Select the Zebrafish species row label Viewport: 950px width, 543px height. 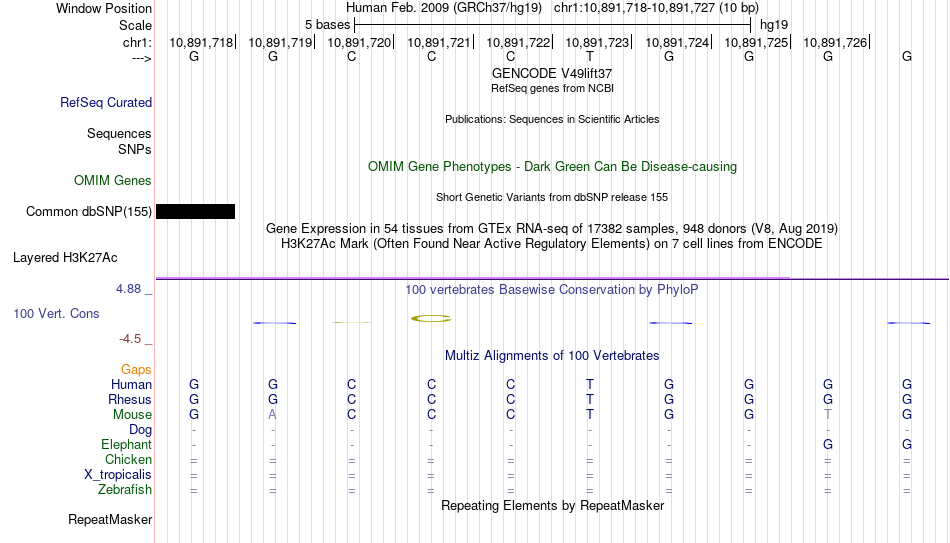124,489
